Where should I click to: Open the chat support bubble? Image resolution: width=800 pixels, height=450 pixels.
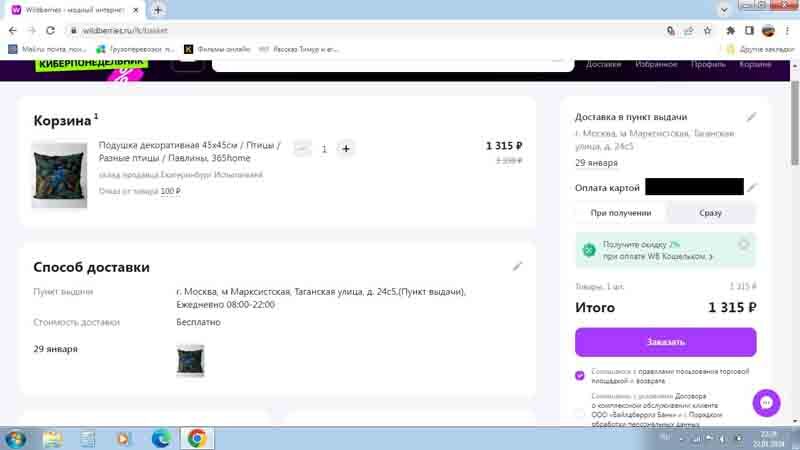coord(766,403)
